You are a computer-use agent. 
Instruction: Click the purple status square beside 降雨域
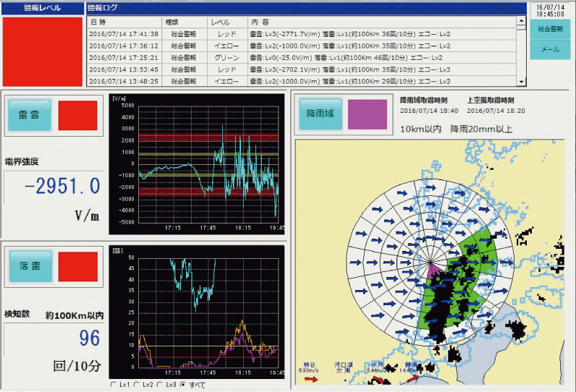tap(368, 114)
